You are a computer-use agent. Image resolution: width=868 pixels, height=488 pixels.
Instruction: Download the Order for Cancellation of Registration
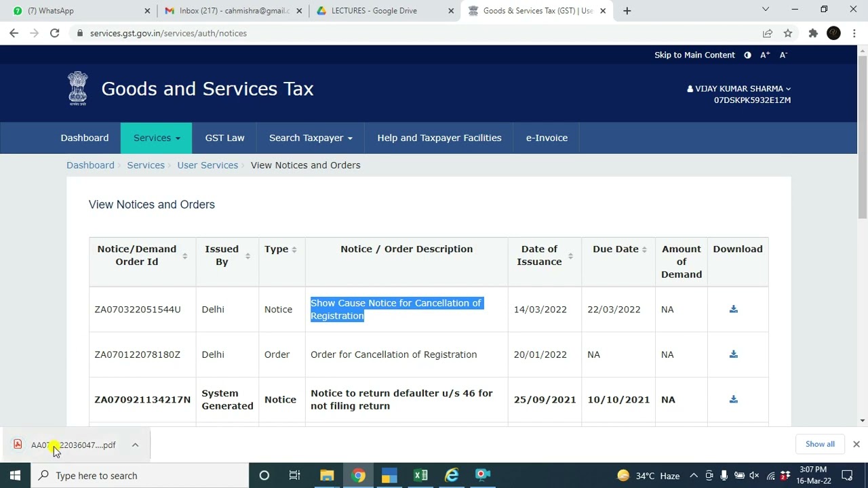(733, 354)
